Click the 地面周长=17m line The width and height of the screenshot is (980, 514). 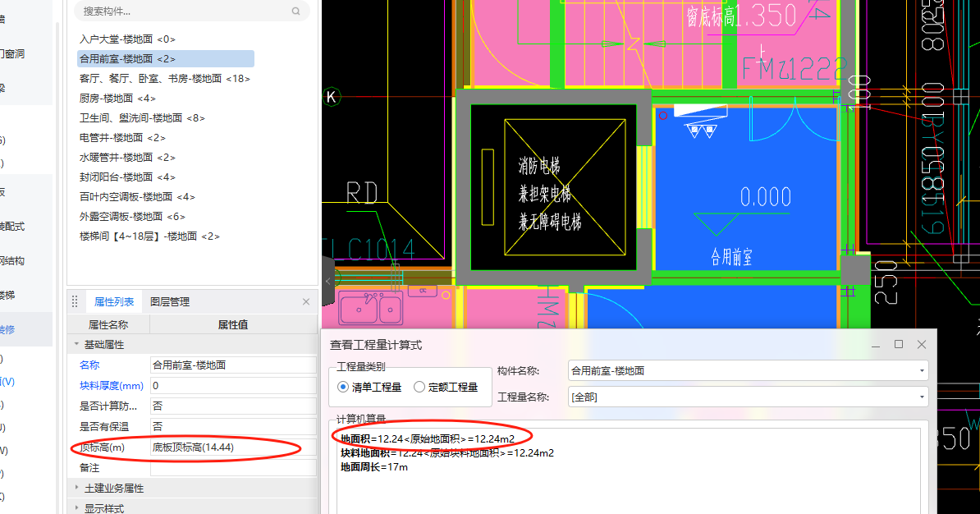point(374,467)
